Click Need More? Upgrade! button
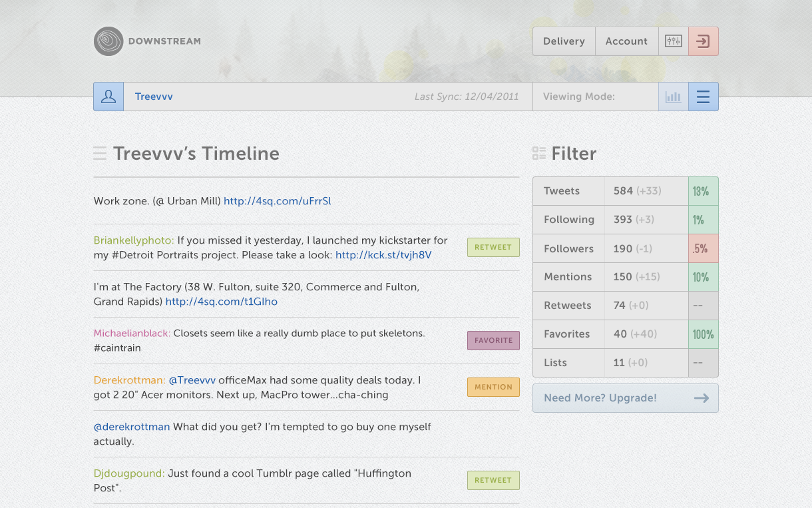The height and width of the screenshot is (508, 812). (626, 398)
